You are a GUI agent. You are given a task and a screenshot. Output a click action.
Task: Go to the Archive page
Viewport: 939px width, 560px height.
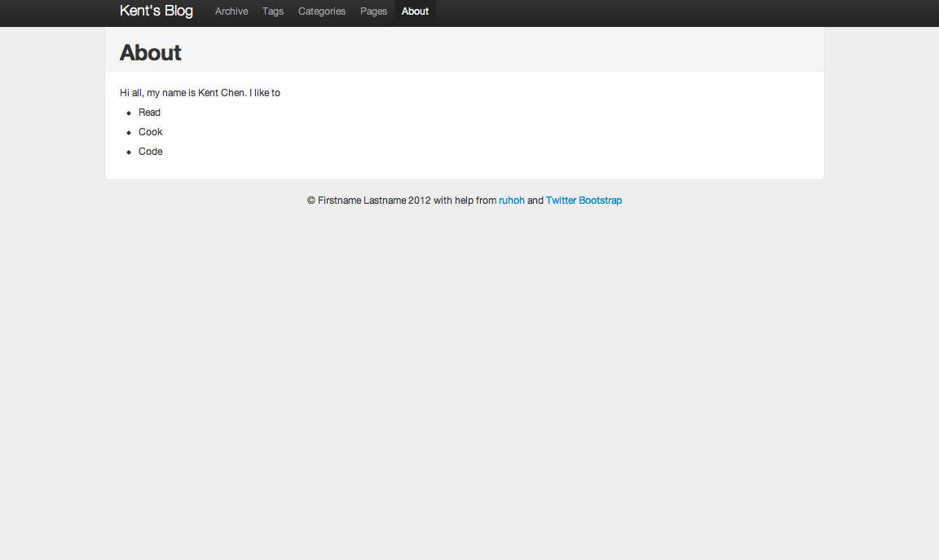coord(231,11)
